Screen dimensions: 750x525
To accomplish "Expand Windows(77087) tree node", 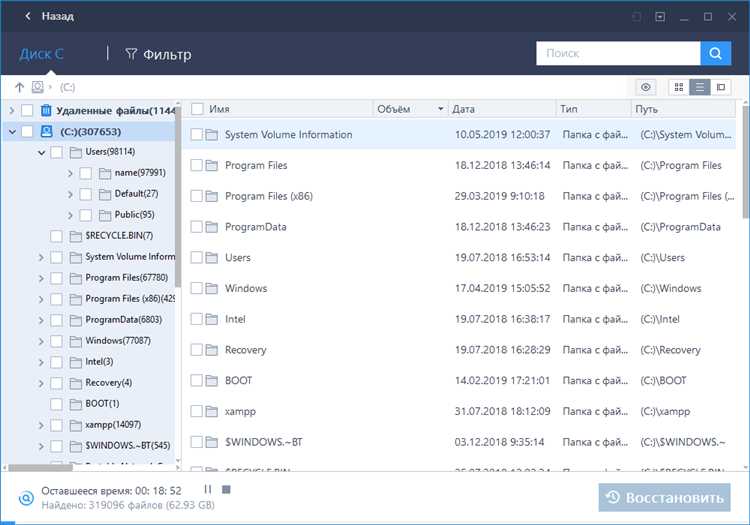I will point(41,341).
